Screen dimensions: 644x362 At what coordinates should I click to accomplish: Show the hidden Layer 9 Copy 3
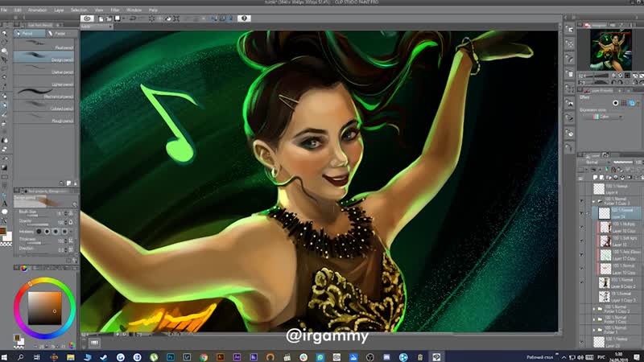coord(581,297)
